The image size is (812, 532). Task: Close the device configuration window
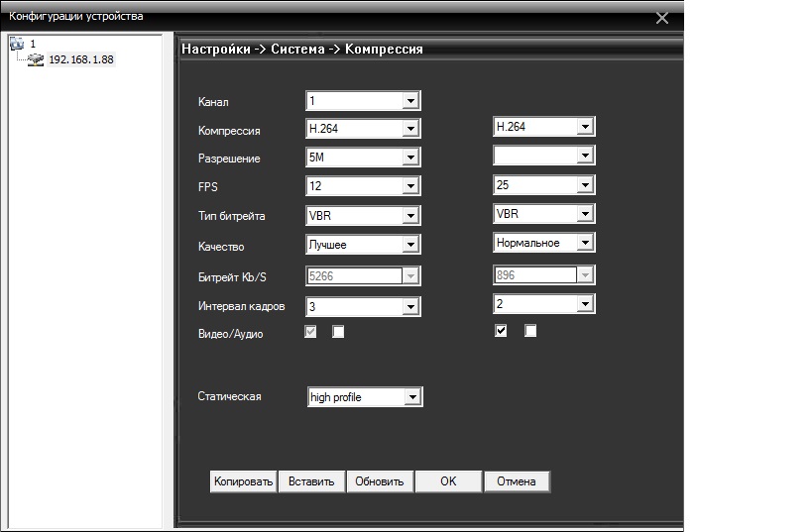(x=662, y=18)
